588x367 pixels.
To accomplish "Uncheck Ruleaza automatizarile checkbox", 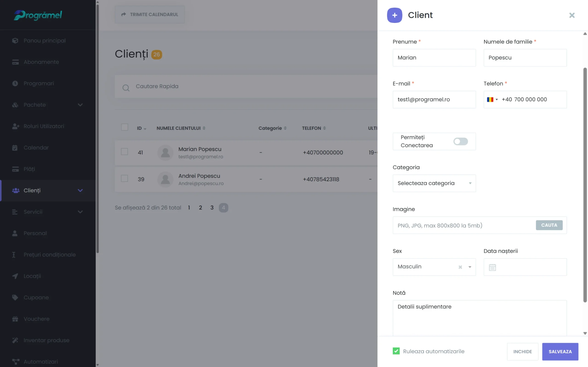I will (396, 351).
